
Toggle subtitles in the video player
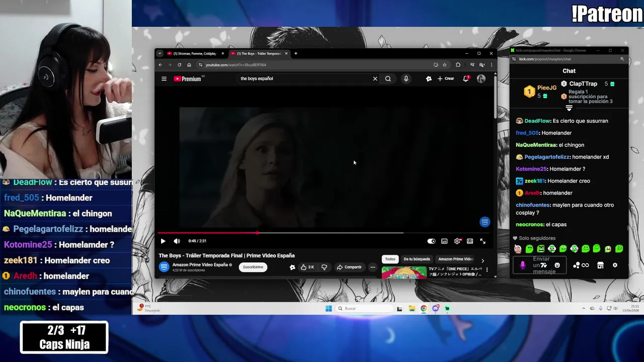pos(444,241)
